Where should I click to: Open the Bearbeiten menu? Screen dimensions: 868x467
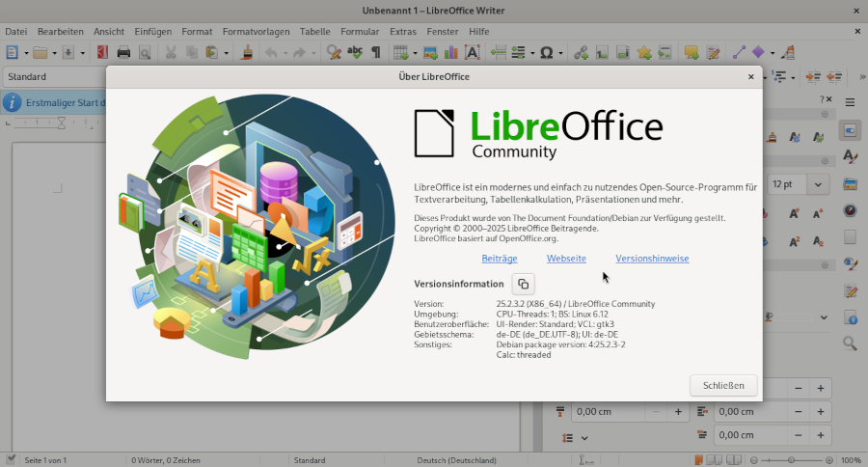click(x=61, y=32)
